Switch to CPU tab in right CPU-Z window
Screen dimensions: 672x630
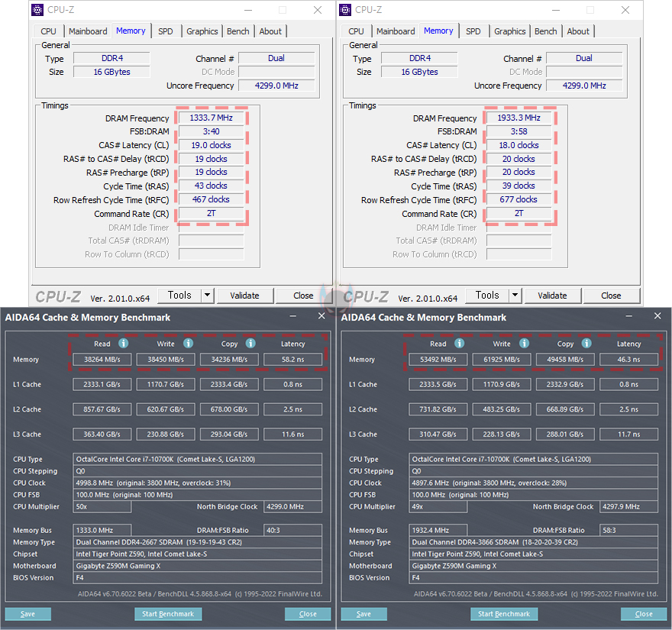(356, 31)
